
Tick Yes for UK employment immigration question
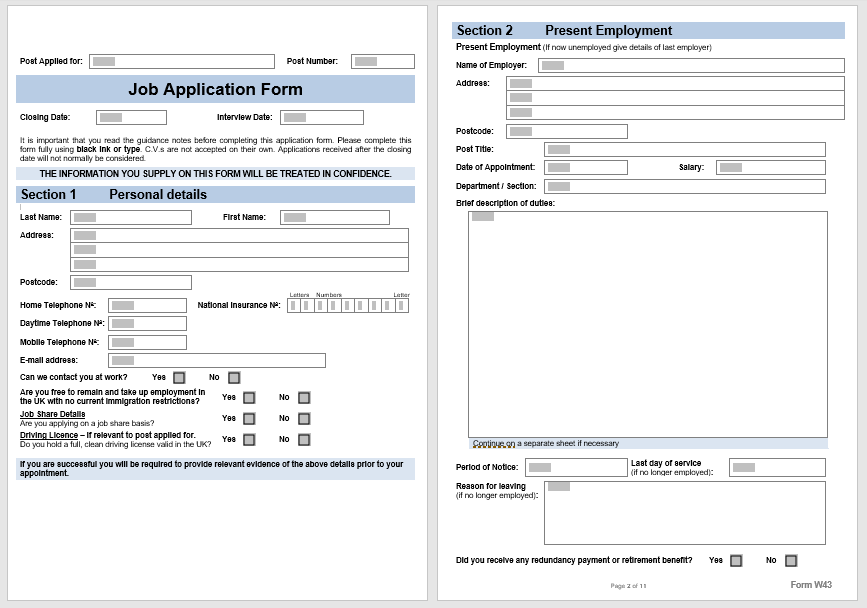coord(249,398)
